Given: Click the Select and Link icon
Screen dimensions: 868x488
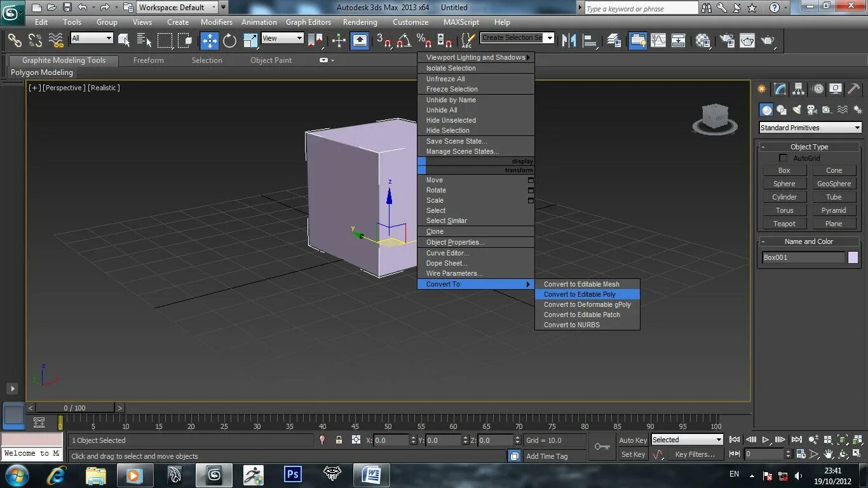Looking at the screenshot, I should 14,41.
